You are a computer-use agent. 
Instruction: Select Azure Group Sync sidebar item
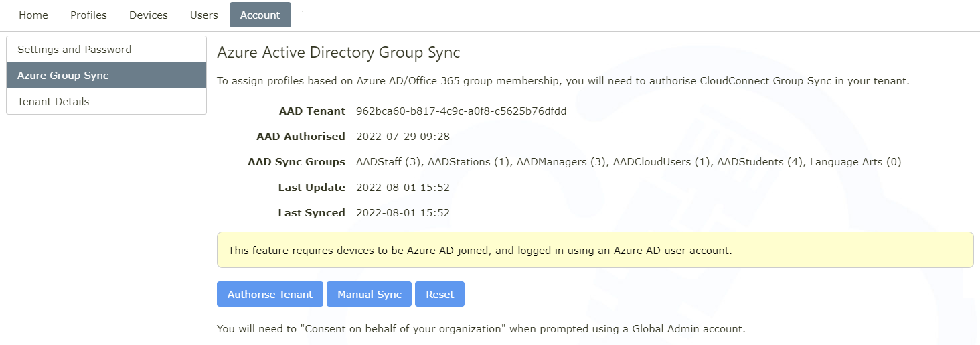(x=106, y=76)
